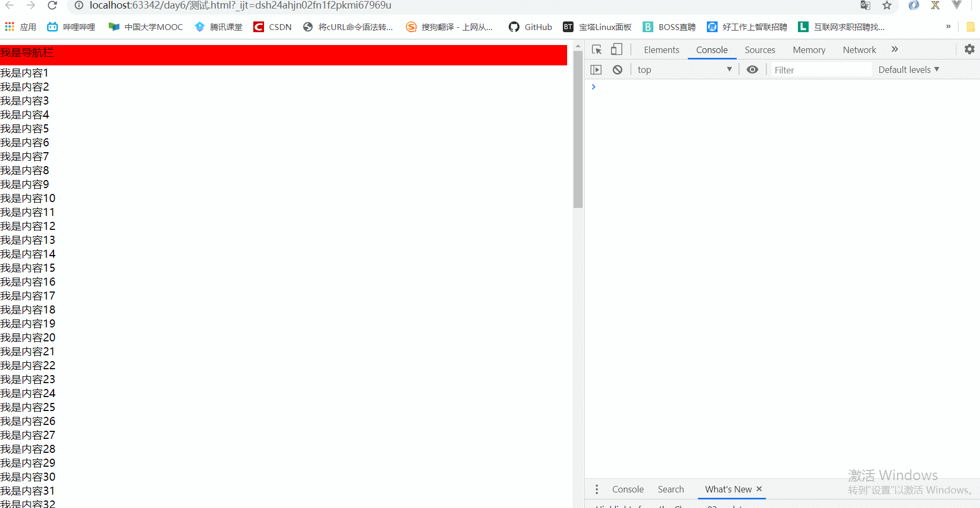Image resolution: width=980 pixels, height=508 pixels.
Task: Click the red 我是导航栏 navigation bar
Action: click(x=283, y=55)
